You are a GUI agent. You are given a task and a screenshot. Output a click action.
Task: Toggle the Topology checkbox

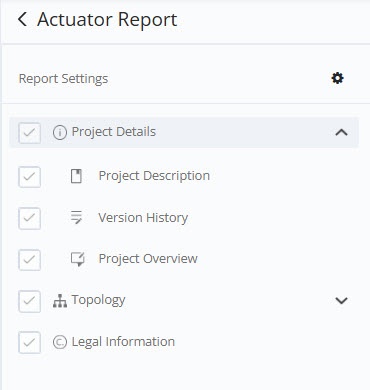(x=30, y=301)
